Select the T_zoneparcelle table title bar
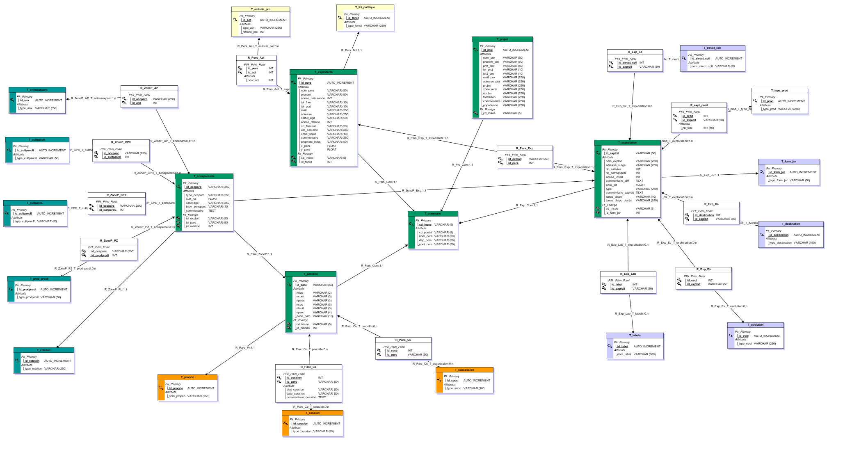The image size is (868, 468). [204, 176]
